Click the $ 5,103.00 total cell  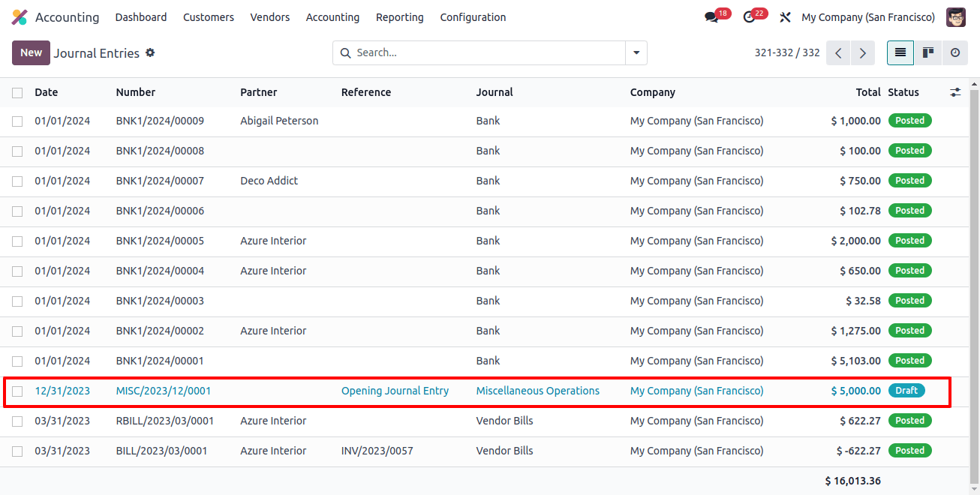pyautogui.click(x=856, y=361)
